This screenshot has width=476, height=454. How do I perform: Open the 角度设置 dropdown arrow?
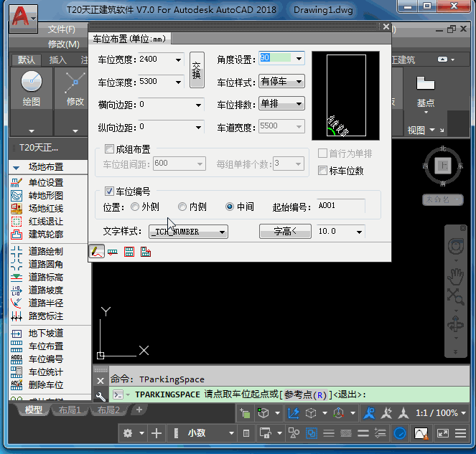(299, 58)
